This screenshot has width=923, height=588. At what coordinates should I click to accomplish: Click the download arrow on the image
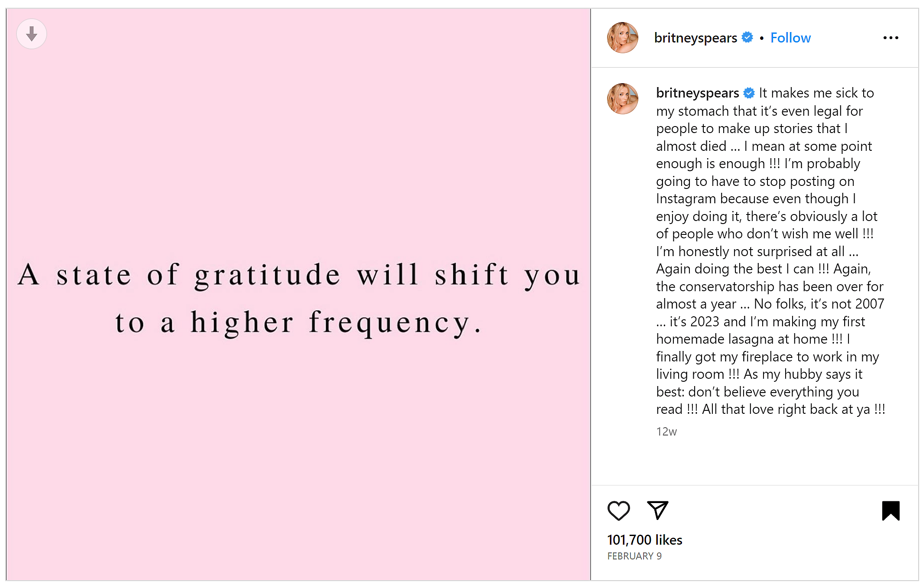click(31, 33)
